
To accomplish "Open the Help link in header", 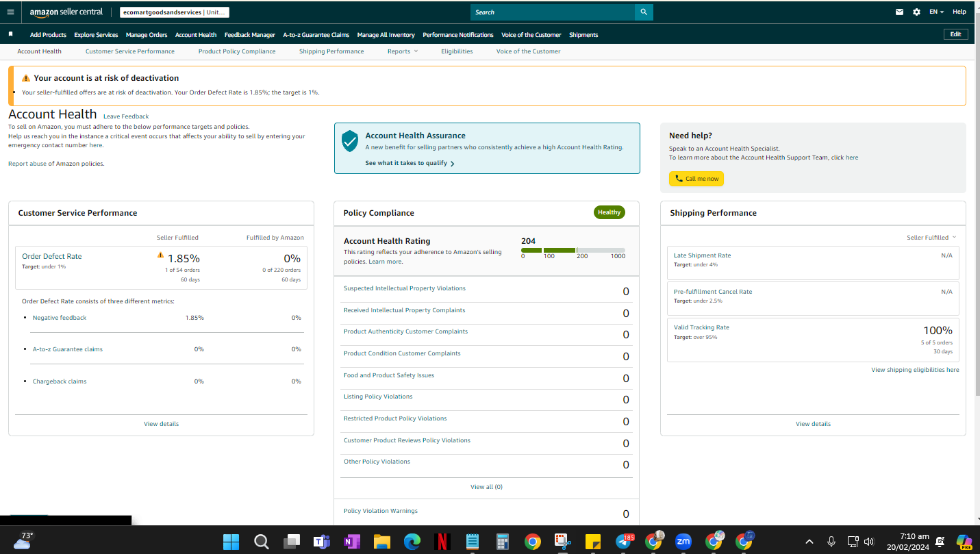I will (959, 12).
